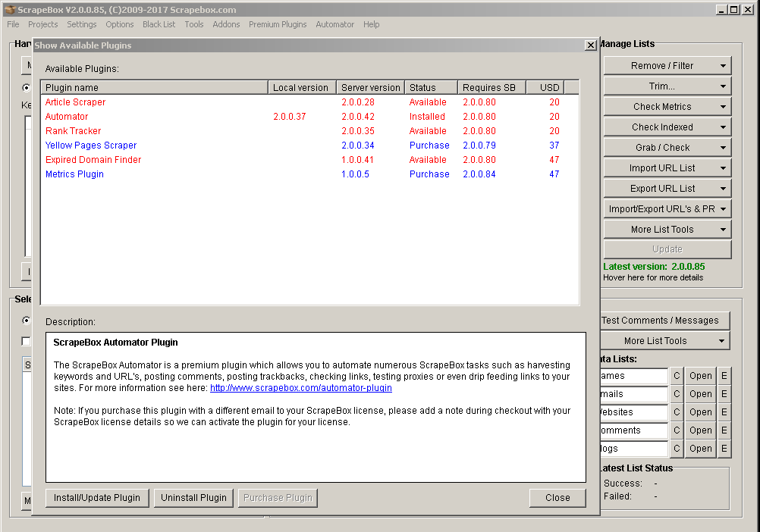The width and height of the screenshot is (760, 532).
Task: Select the harvester radio button behind the dialog
Action: (x=27, y=88)
